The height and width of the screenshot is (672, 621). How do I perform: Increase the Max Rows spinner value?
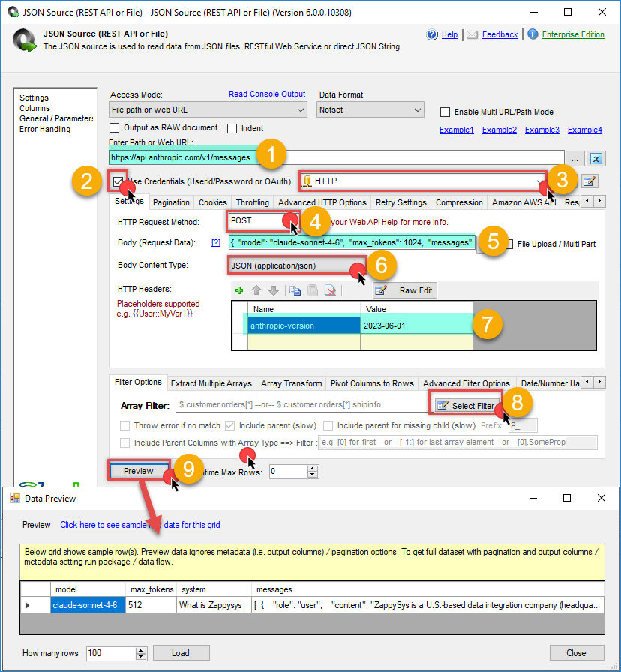coord(313,469)
